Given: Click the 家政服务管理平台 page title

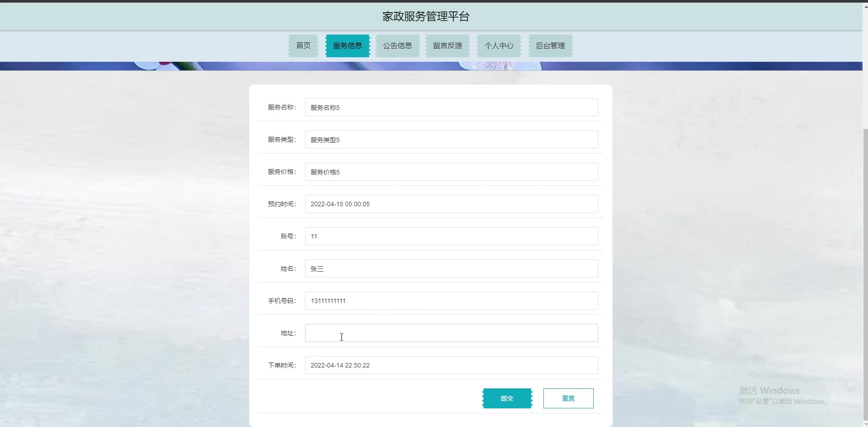Looking at the screenshot, I should [x=426, y=17].
